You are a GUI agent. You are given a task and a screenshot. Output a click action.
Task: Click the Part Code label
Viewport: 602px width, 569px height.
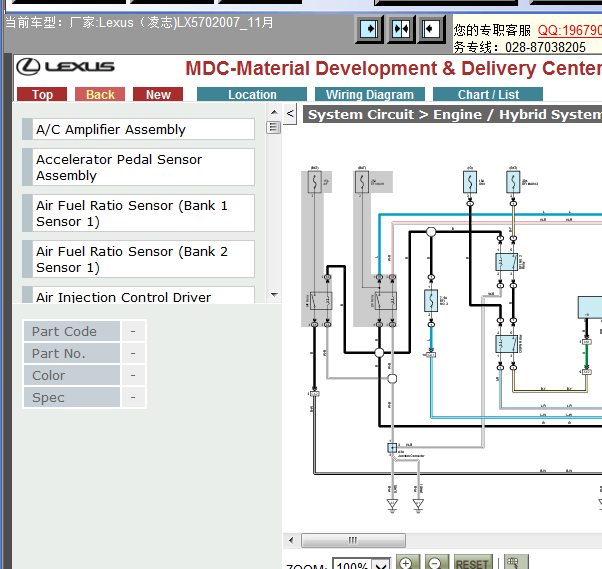coord(72,331)
